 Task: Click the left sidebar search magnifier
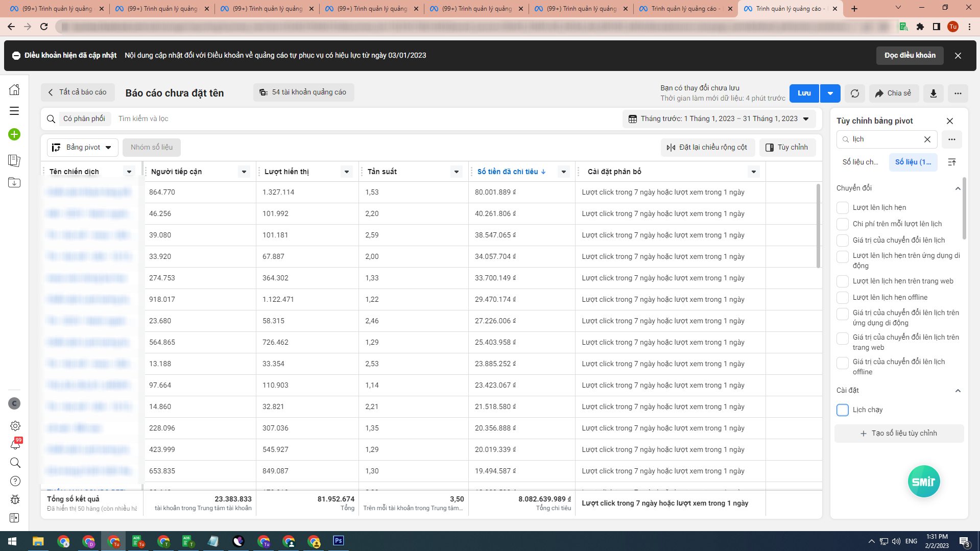15,463
